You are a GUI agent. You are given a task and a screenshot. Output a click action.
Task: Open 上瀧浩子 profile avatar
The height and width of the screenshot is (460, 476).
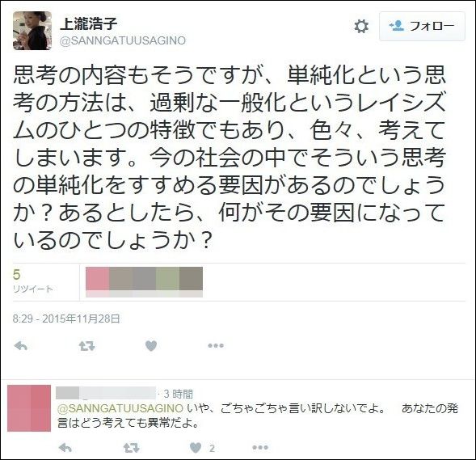tap(32, 31)
